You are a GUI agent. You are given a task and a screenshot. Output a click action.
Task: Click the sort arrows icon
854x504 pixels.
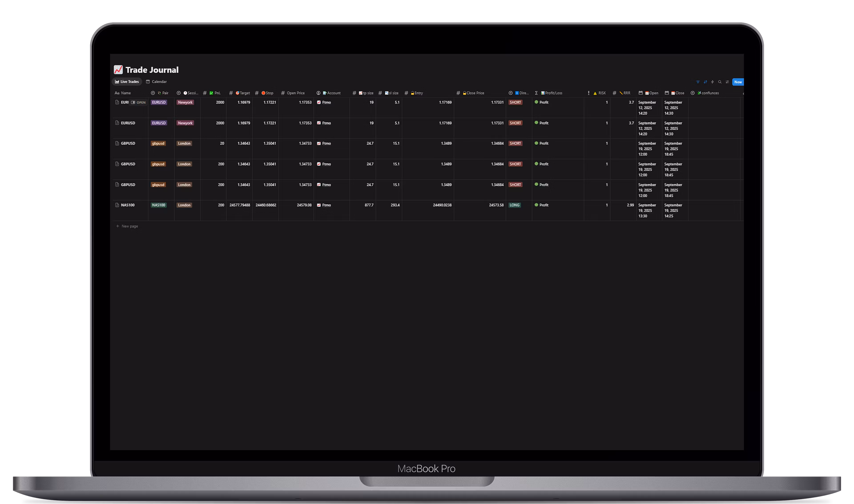point(705,82)
